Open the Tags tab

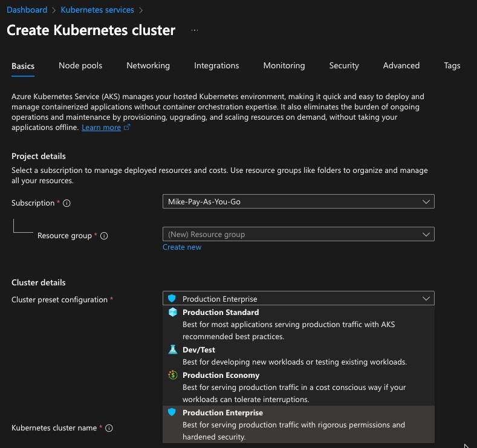pyautogui.click(x=452, y=66)
